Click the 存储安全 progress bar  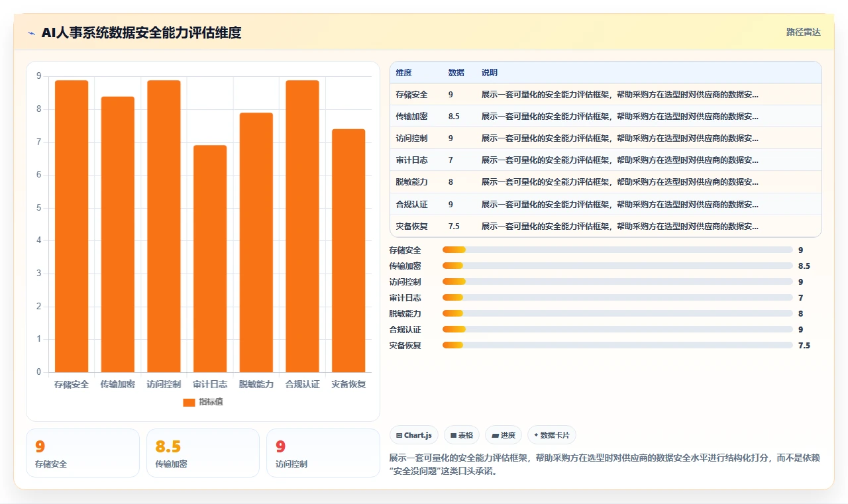[617, 250]
